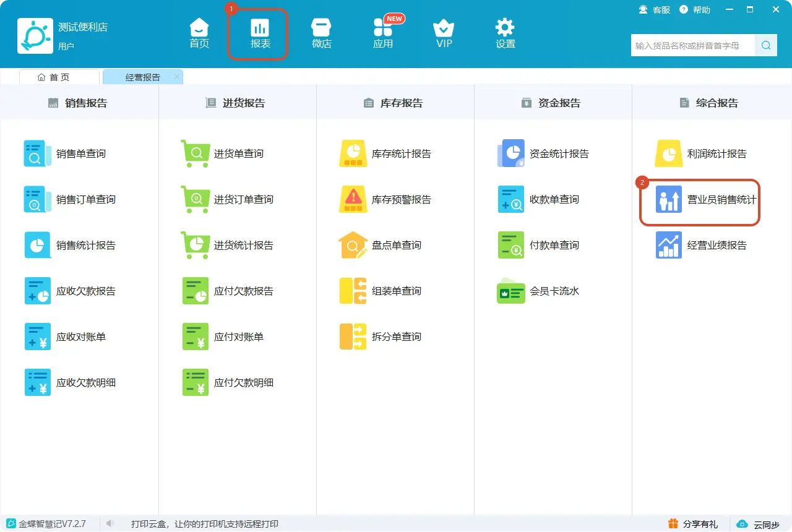Open 库存统计报告
Image resolution: width=792 pixels, height=532 pixels.
[x=385, y=153]
